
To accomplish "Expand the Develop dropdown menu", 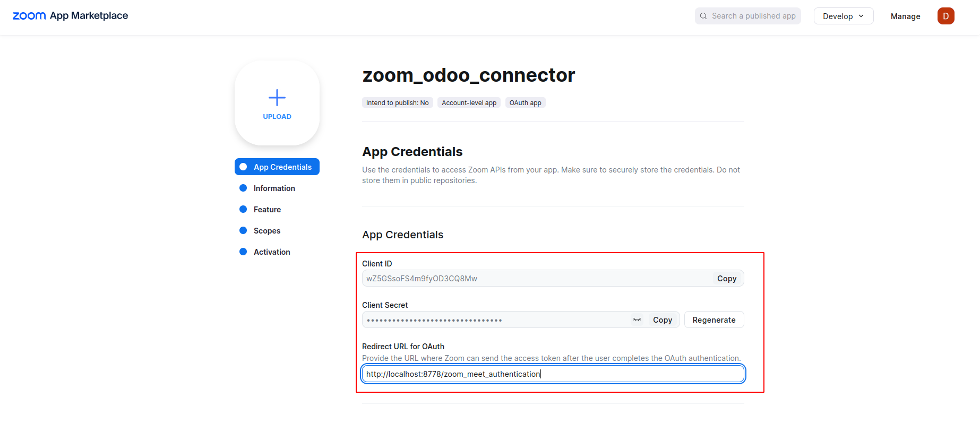I will point(843,16).
